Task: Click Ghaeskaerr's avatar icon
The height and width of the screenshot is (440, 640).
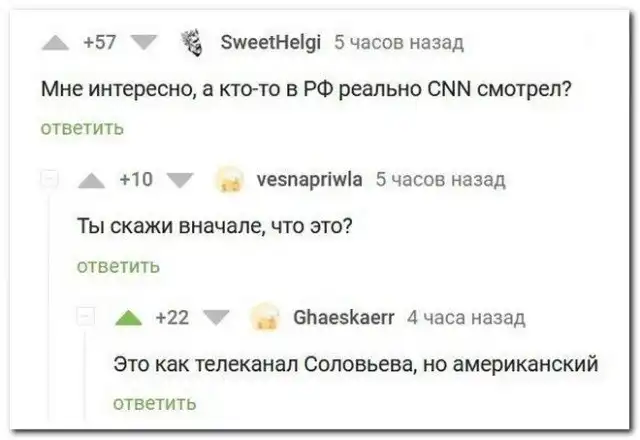Action: pos(263,317)
